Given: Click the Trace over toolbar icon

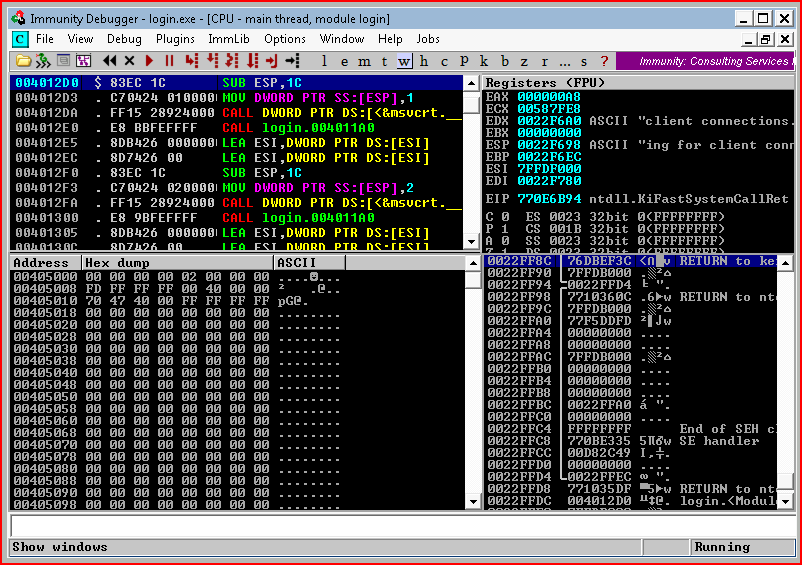Looking at the screenshot, I should click(x=253, y=61).
